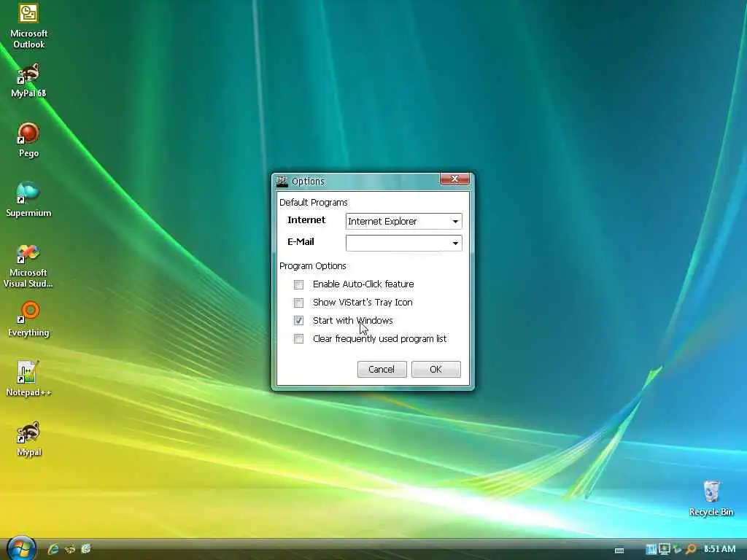Open the E-Mail default program dropdown
747x560 pixels.
[x=403, y=243]
